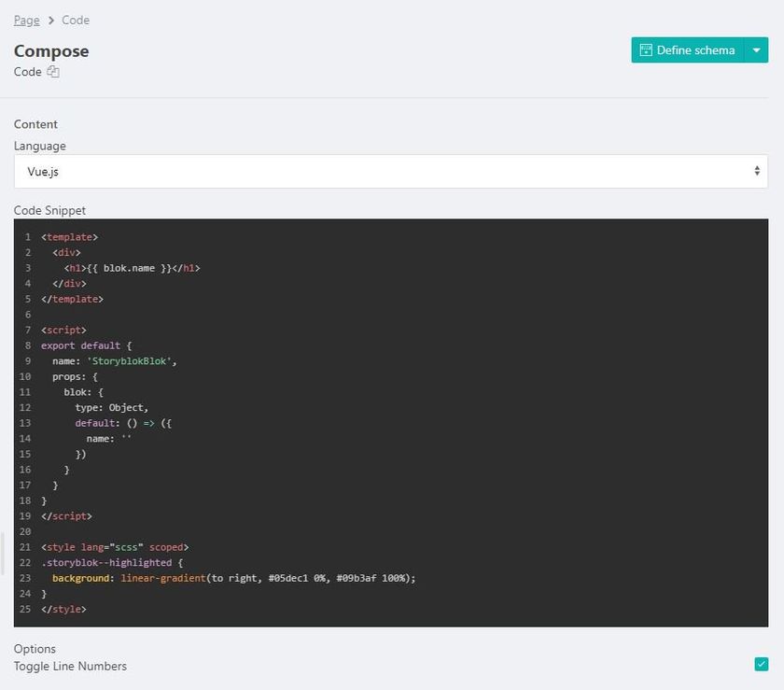
Task: Click code line 1 <template>
Action: pos(69,237)
